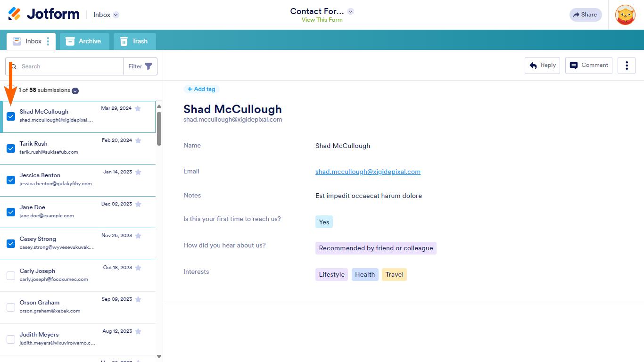Click the Inbox tab options dots
644x362 pixels.
point(48,41)
